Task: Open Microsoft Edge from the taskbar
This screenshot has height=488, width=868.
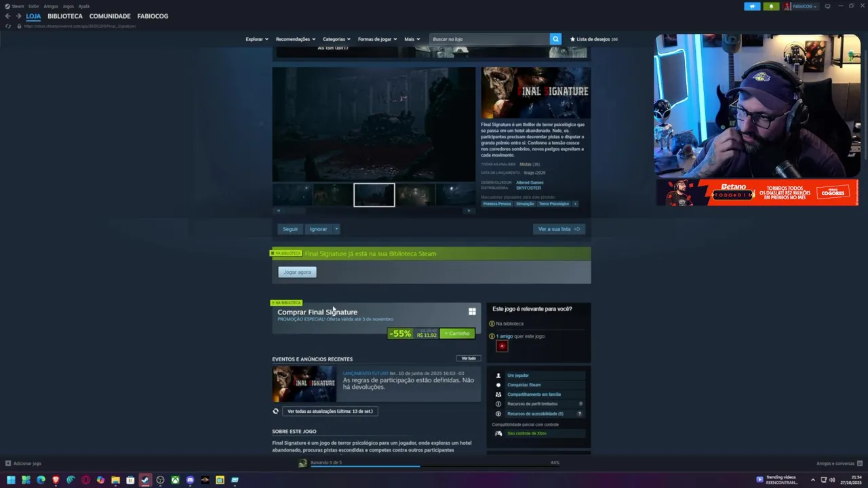Action: 41,480
